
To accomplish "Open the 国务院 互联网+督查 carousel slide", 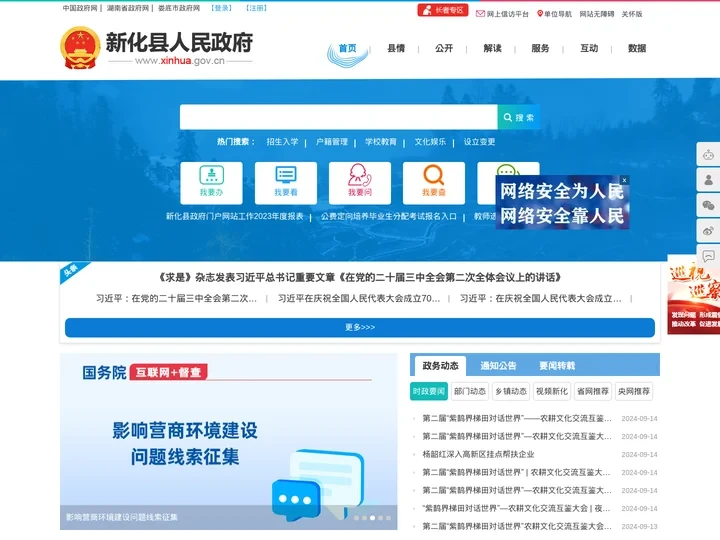I will 229,441.
